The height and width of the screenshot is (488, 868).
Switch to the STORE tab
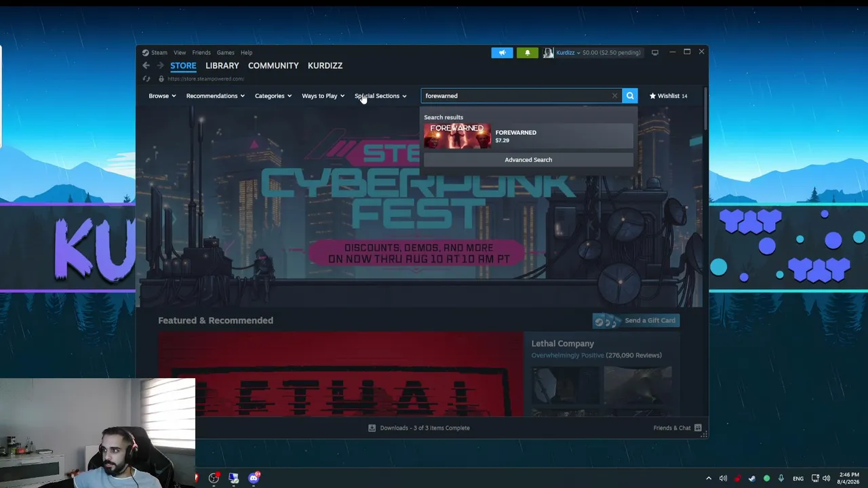point(183,66)
